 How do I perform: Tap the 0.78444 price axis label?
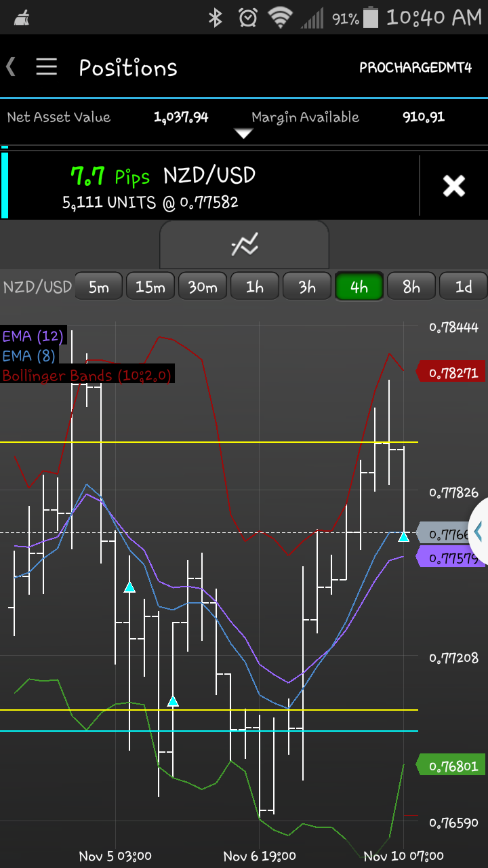coord(453,328)
